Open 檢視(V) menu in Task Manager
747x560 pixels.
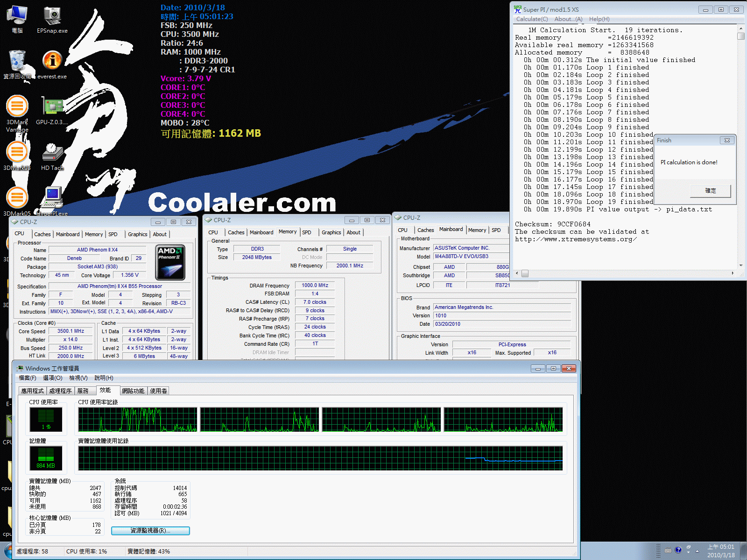pyautogui.click(x=78, y=378)
